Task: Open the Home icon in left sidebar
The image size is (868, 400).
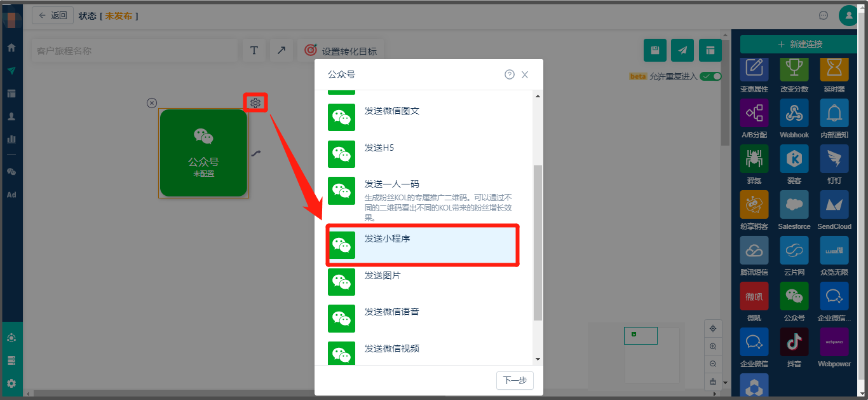Action: pos(11,48)
